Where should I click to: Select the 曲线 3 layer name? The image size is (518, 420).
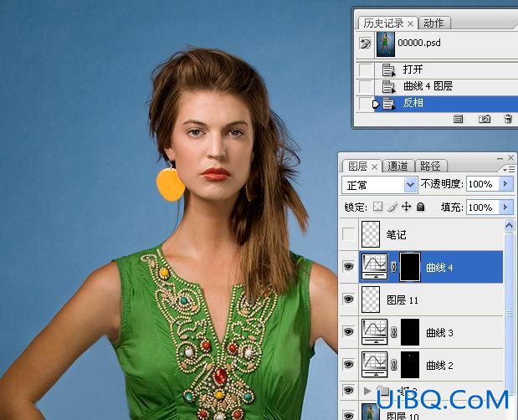coord(439,332)
